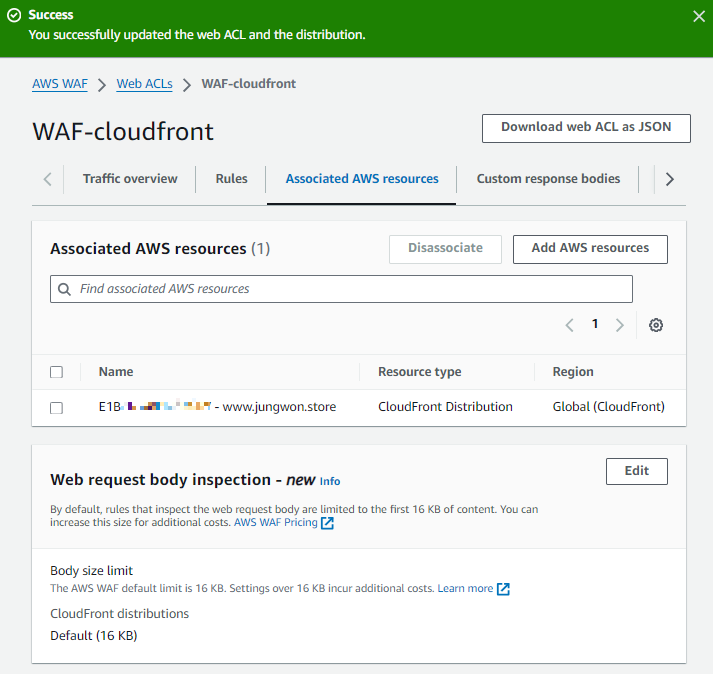Image resolution: width=713 pixels, height=674 pixels.
Task: Click external link icon beside AWS WAF Pricing
Action: (x=327, y=523)
